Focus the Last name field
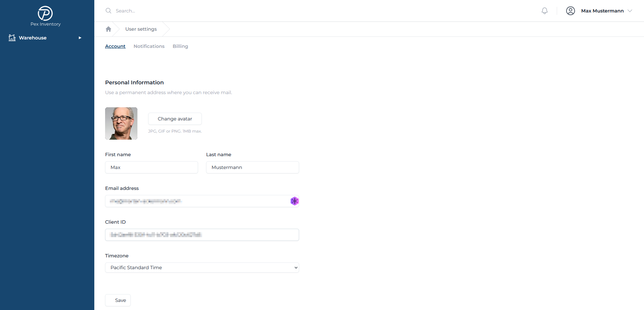The height and width of the screenshot is (310, 644). click(x=253, y=167)
